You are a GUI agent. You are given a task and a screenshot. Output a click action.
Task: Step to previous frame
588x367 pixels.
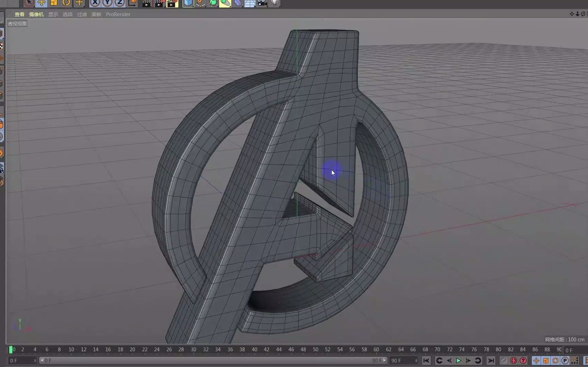[x=449, y=360]
